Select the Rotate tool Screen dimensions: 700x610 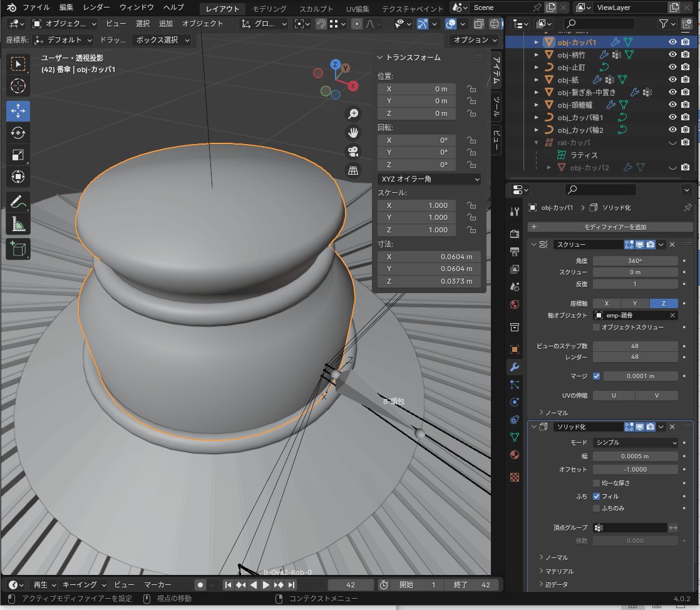(x=18, y=133)
